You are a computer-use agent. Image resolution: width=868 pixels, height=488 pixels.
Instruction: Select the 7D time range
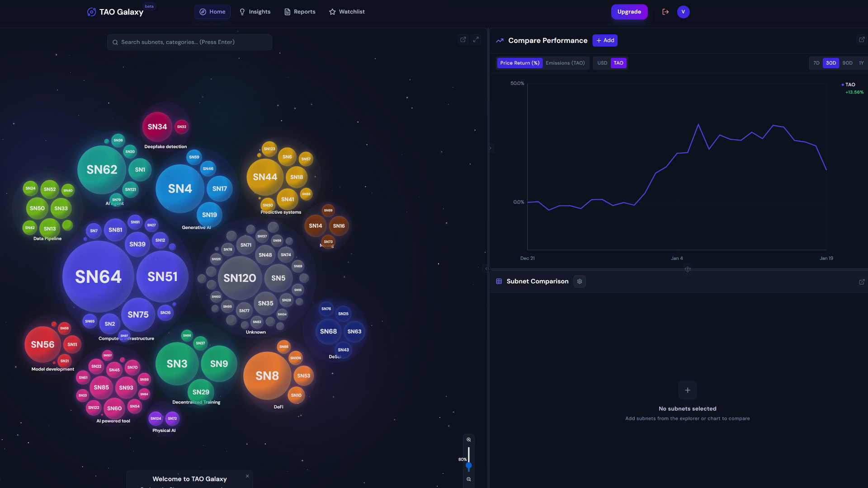(816, 63)
